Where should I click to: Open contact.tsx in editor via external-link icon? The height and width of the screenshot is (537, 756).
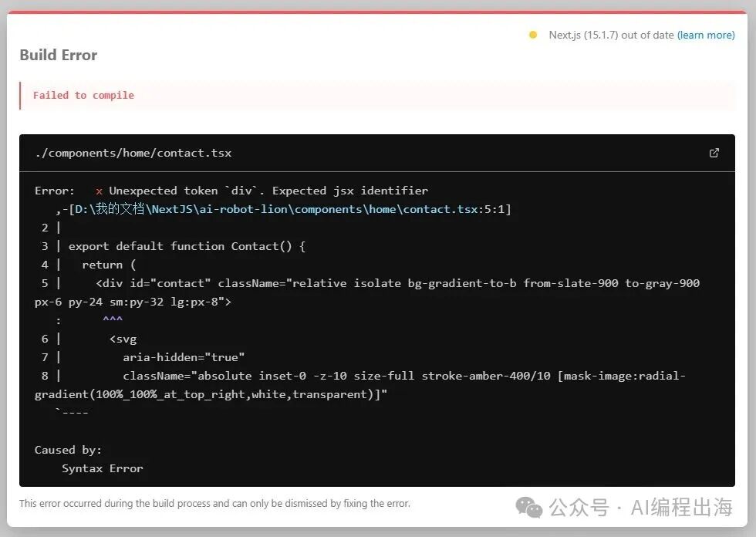(x=714, y=153)
